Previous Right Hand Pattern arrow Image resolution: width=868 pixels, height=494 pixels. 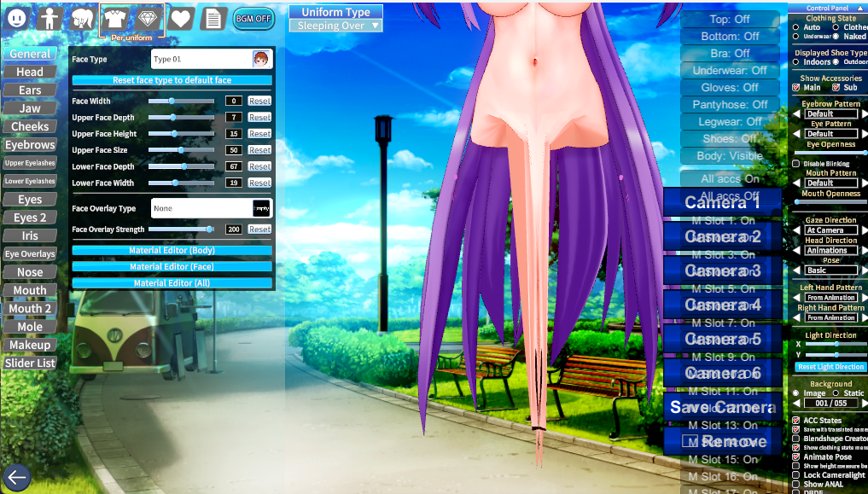pos(796,317)
